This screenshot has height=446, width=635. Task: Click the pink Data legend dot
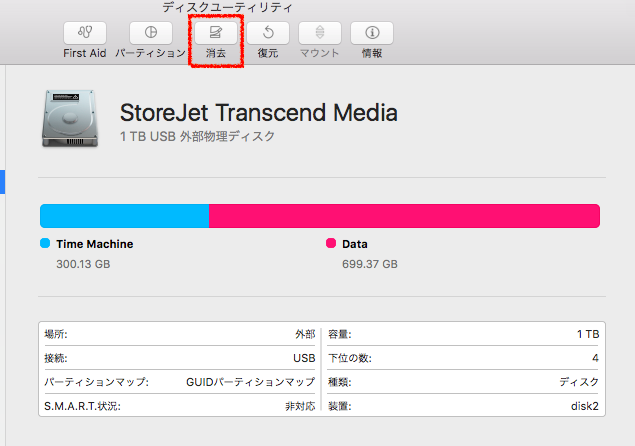tap(331, 244)
